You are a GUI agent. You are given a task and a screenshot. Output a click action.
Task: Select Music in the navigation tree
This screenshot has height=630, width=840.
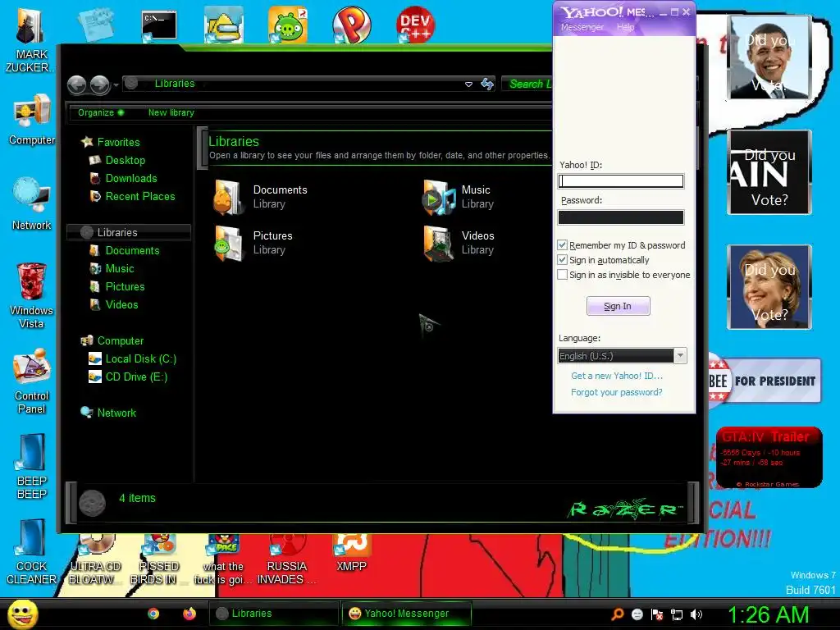pos(119,269)
